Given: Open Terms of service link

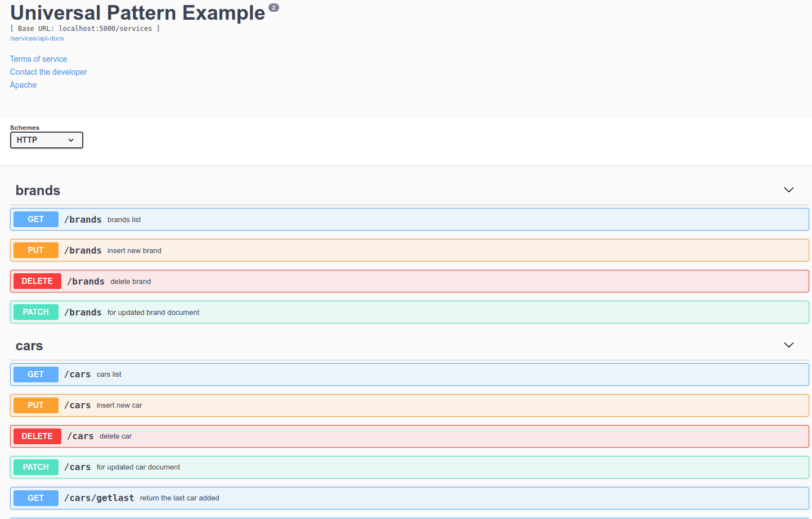Looking at the screenshot, I should point(38,59).
